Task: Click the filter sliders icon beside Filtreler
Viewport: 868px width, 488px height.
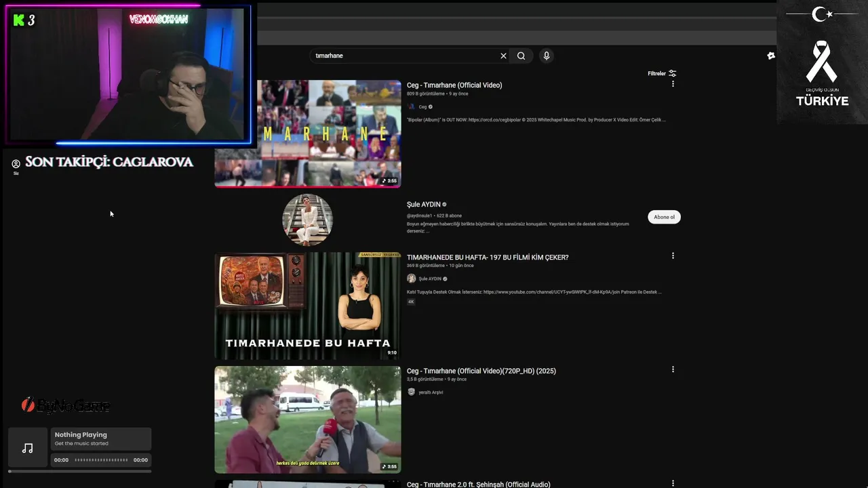Action: [x=672, y=73]
